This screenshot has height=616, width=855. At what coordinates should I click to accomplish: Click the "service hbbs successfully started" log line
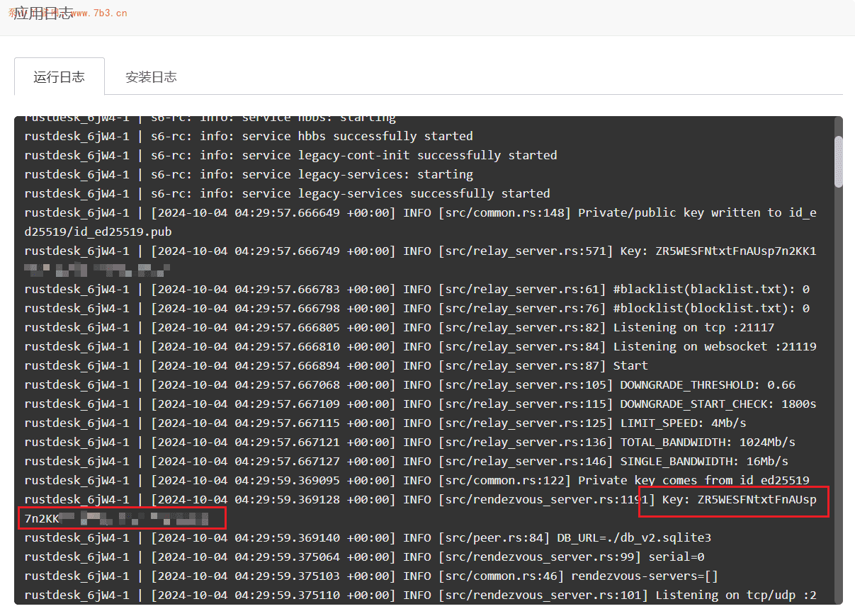pos(249,136)
